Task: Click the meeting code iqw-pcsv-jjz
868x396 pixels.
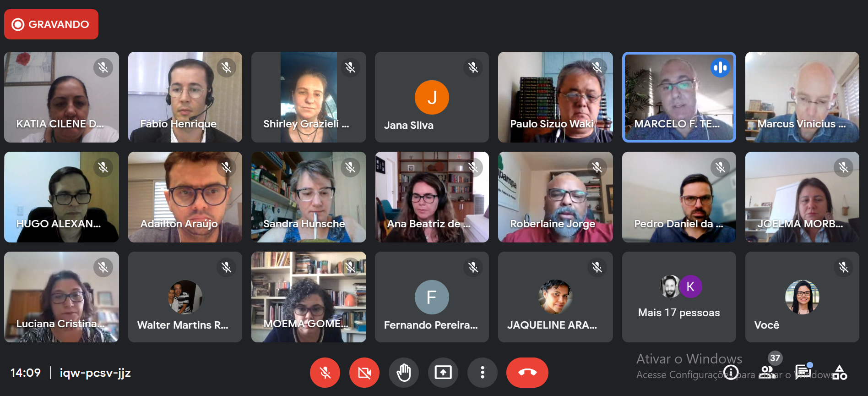Action: point(95,373)
